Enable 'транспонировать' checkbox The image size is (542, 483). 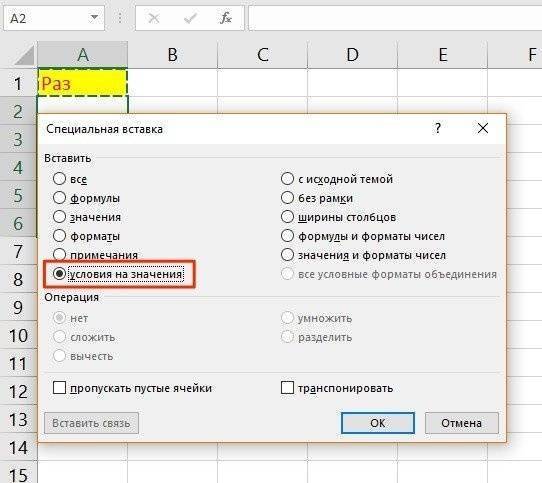click(287, 388)
